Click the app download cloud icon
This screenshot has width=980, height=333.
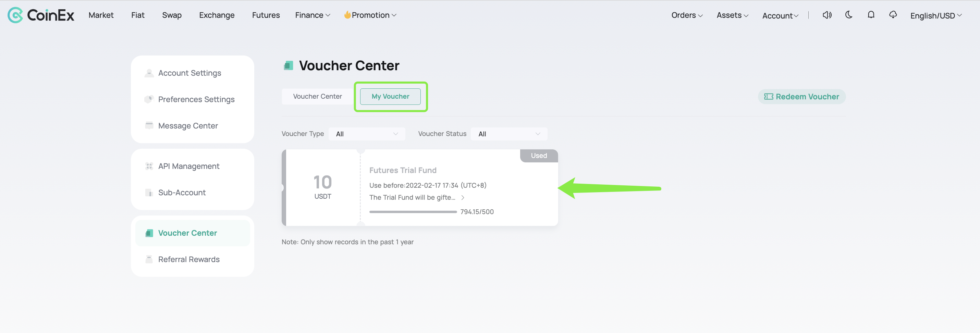(893, 15)
